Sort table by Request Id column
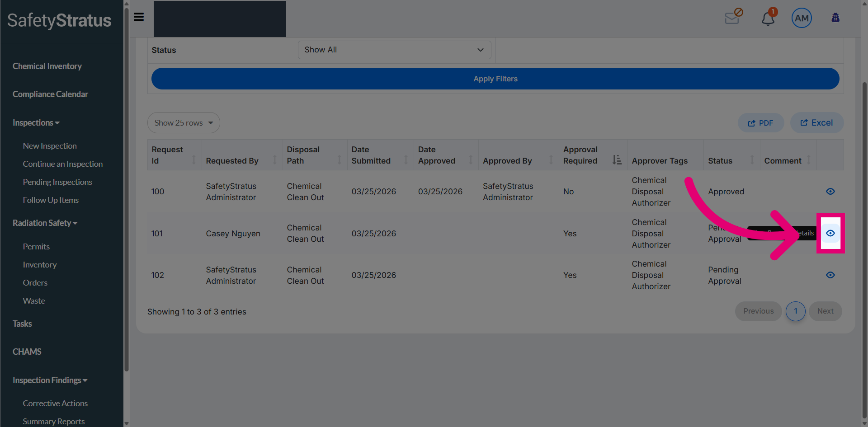The width and height of the screenshot is (868, 427). coord(174,155)
